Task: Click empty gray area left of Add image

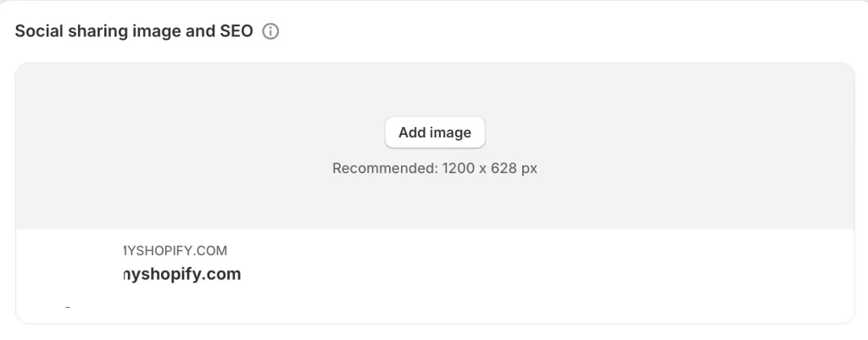Action: (199, 133)
